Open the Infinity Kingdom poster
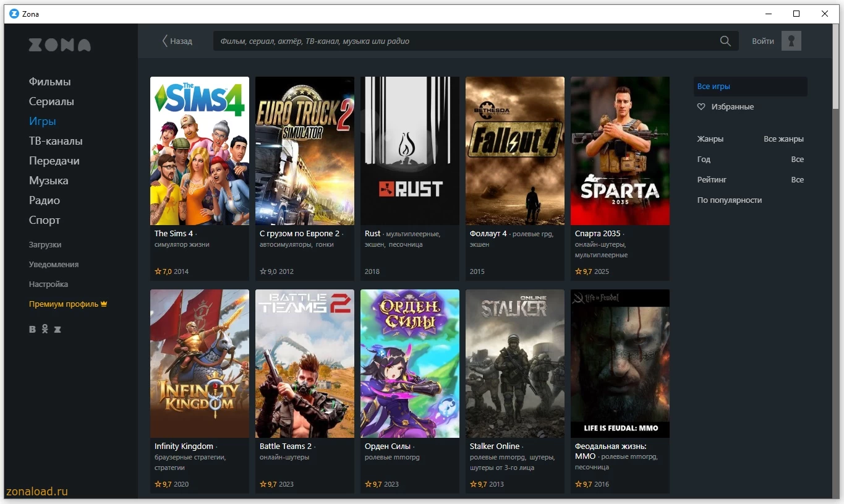This screenshot has height=504, width=844. coord(200,364)
